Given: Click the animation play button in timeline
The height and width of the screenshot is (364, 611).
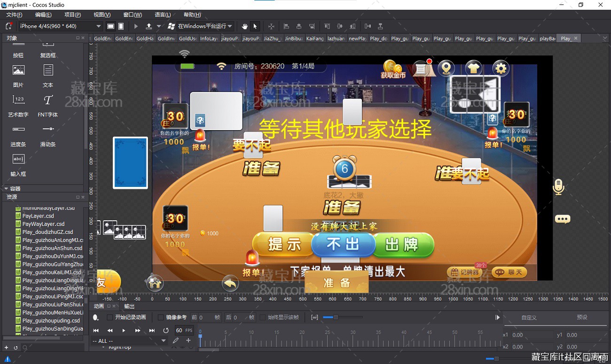Looking at the screenshot, I should [x=124, y=331].
